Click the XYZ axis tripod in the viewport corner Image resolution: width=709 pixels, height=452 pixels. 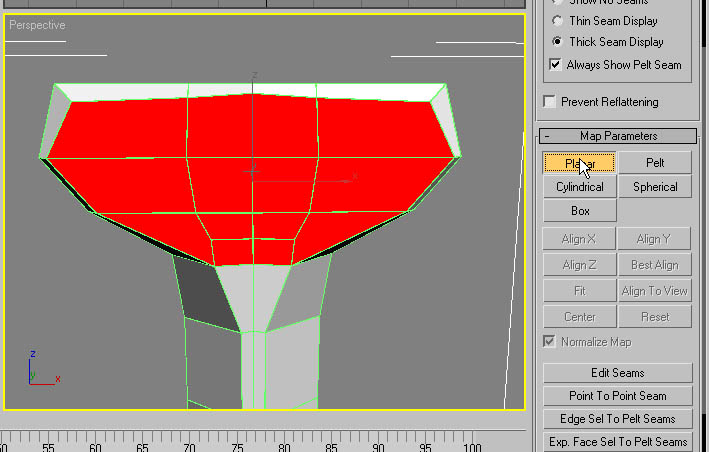pos(38,371)
